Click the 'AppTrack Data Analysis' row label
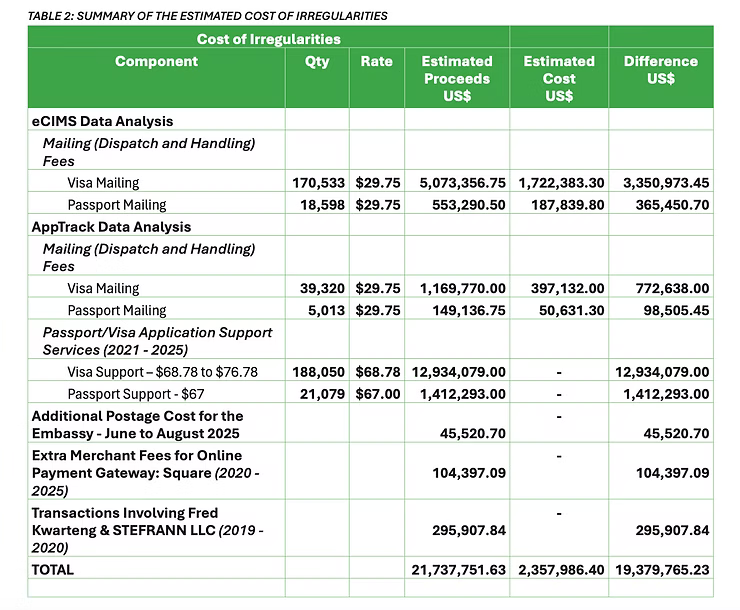The image size is (740, 610). click(x=111, y=227)
